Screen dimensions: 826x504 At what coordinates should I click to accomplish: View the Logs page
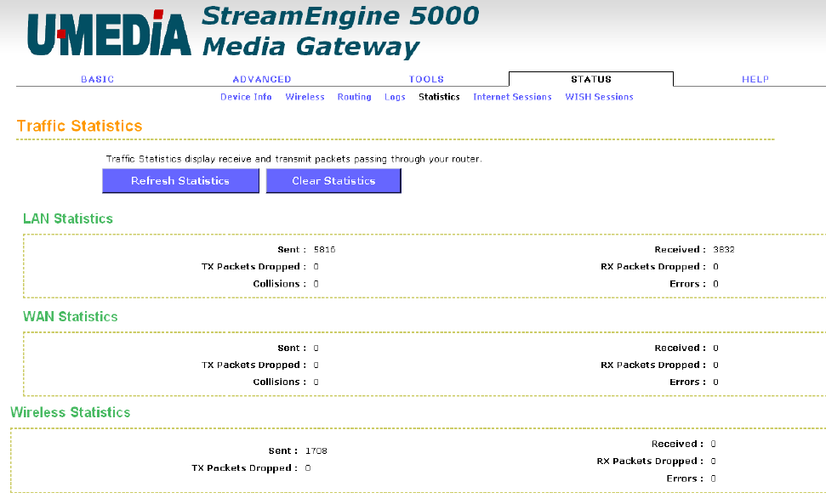coord(395,97)
